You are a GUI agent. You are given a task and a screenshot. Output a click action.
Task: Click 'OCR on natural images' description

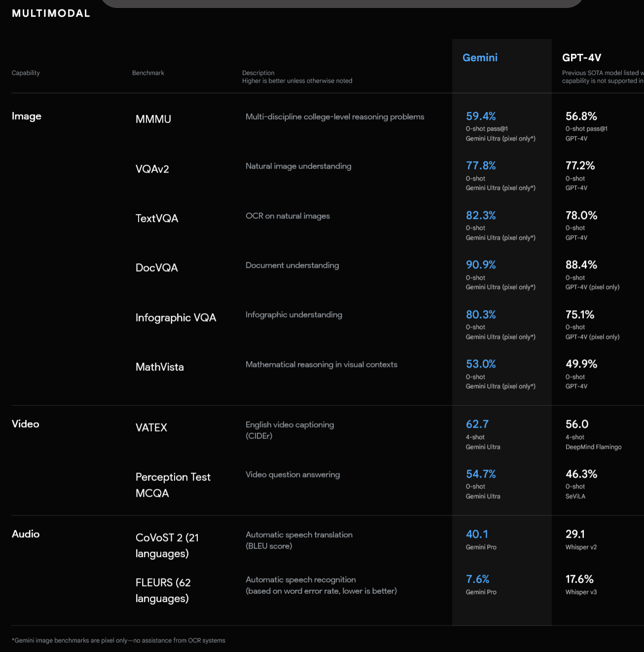(288, 216)
